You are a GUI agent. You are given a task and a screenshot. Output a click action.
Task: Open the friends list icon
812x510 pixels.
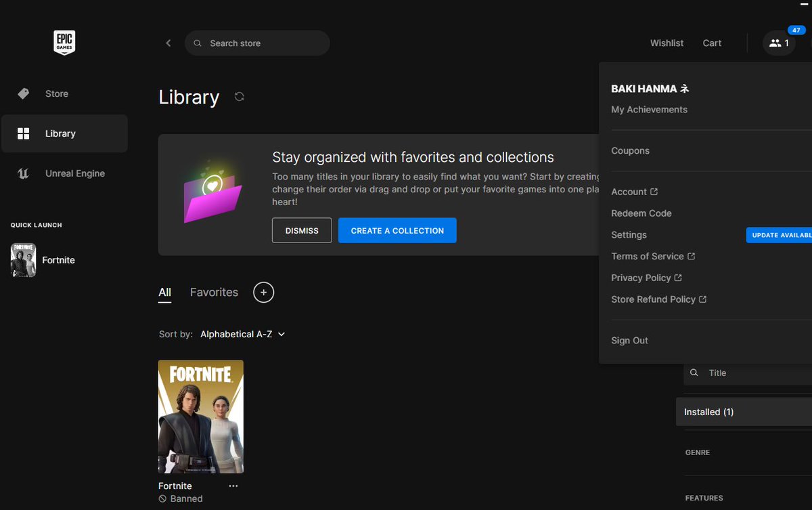tap(779, 43)
